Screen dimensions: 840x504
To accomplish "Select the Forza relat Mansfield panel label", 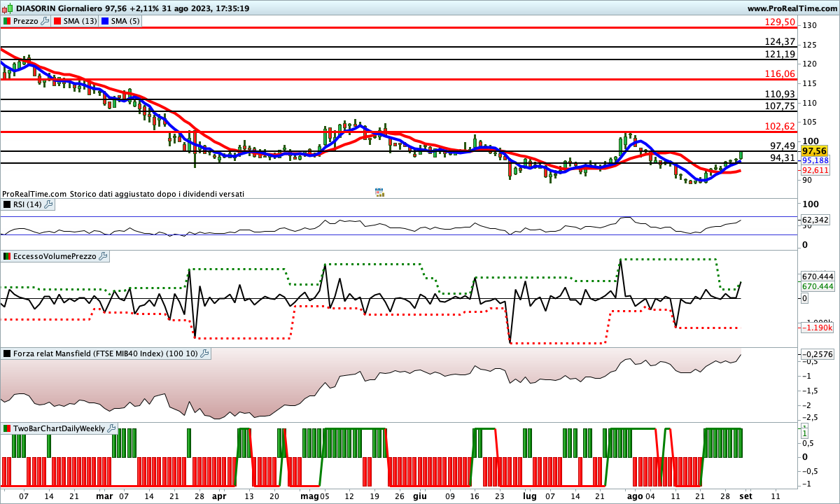I will coord(106,353).
